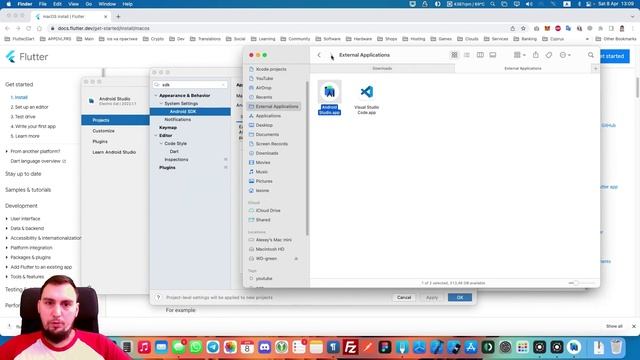Select Plugins in settings tree
Image resolution: width=640 pixels, height=360 pixels.
point(167,168)
